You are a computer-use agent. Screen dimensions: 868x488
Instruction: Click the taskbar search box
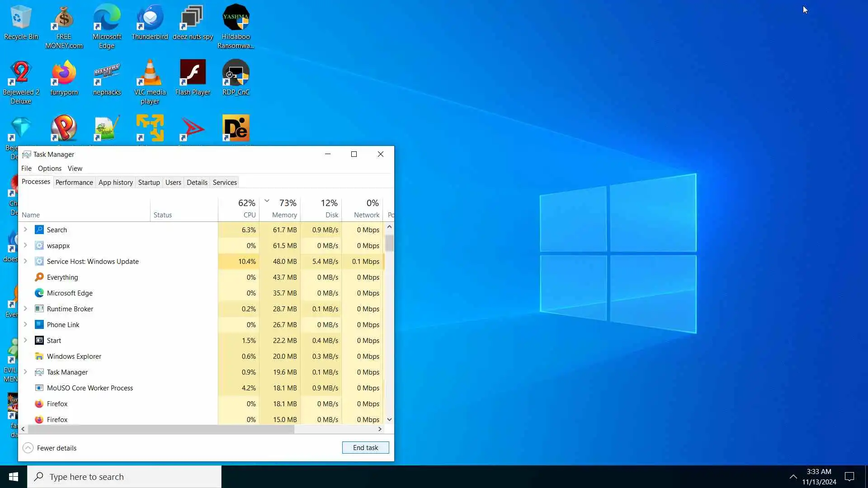click(124, 477)
